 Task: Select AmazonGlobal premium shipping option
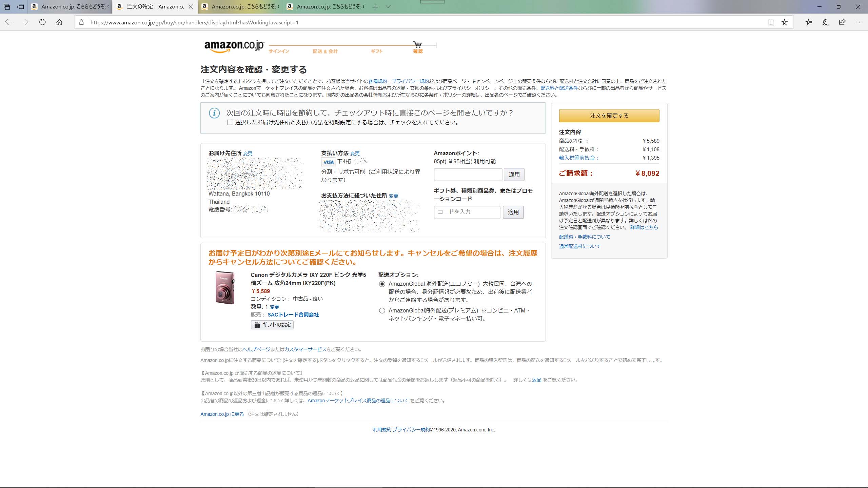click(382, 310)
